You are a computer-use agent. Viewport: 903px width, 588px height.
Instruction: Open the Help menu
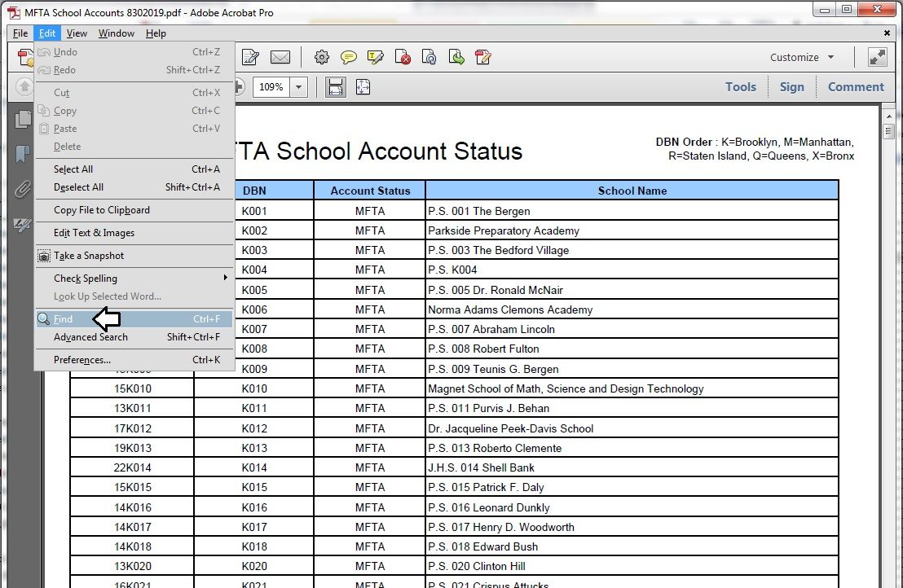click(x=156, y=33)
